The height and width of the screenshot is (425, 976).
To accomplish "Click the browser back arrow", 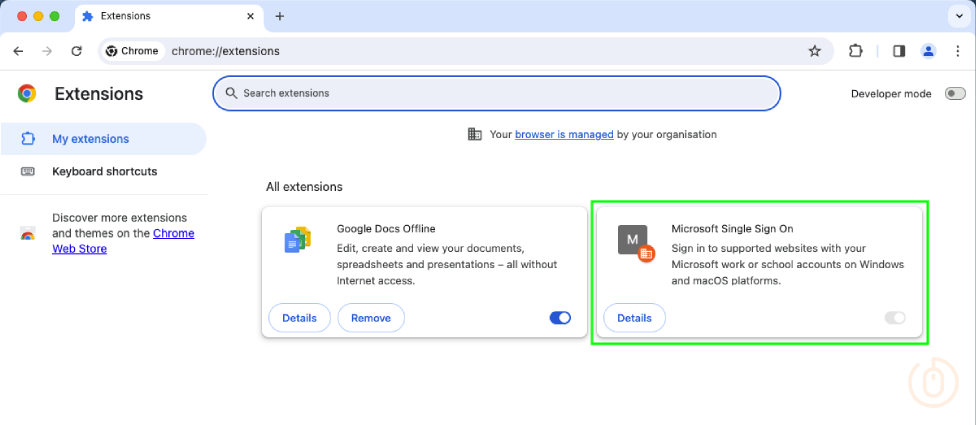I will (18, 51).
